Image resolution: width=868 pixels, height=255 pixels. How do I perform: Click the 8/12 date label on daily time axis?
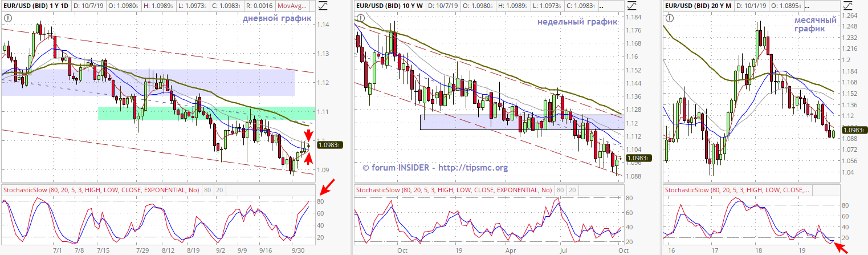(x=168, y=250)
